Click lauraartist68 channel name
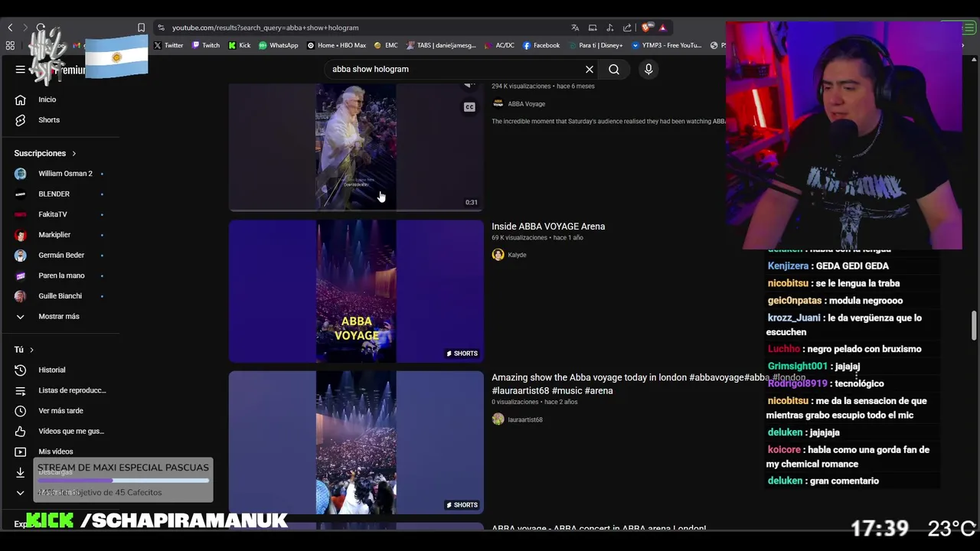The image size is (980, 551). click(x=525, y=420)
